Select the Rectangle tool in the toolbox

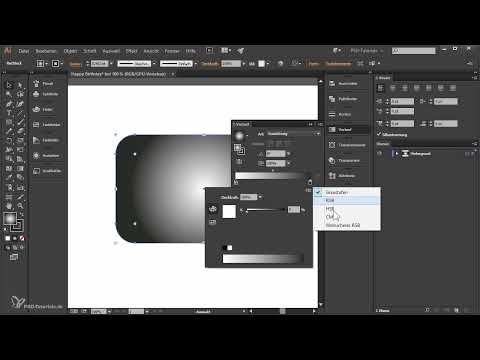(9, 122)
